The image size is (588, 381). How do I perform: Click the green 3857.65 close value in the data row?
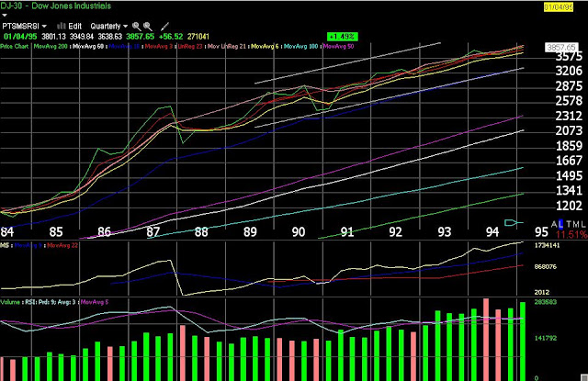pyautogui.click(x=140, y=37)
